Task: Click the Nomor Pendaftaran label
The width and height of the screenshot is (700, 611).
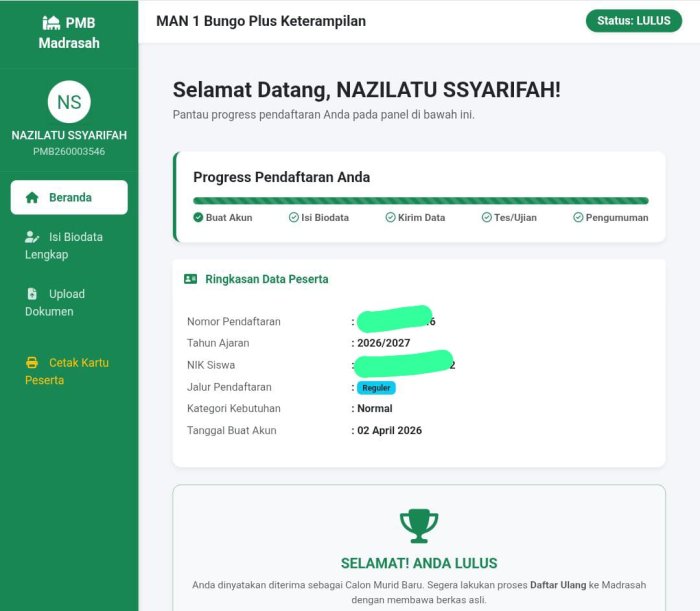Action: click(234, 321)
